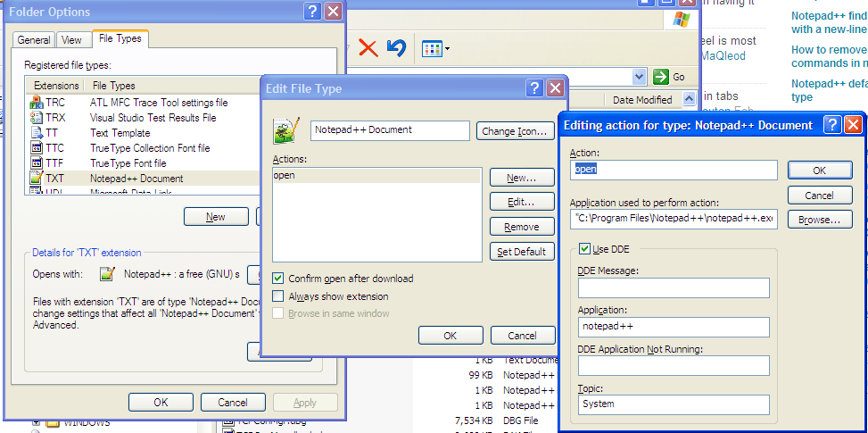
Task: Click the Notepad++ icon beside Opens with
Action: pyautogui.click(x=107, y=273)
